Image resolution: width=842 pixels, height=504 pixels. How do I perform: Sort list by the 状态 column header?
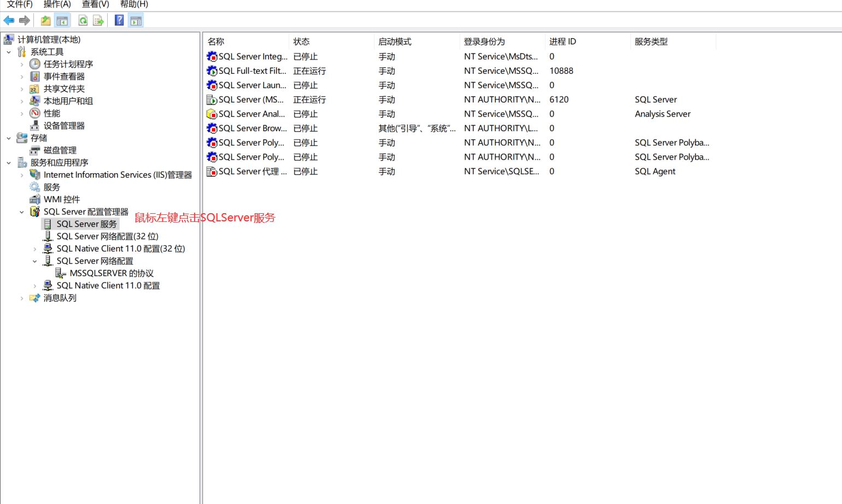click(301, 42)
